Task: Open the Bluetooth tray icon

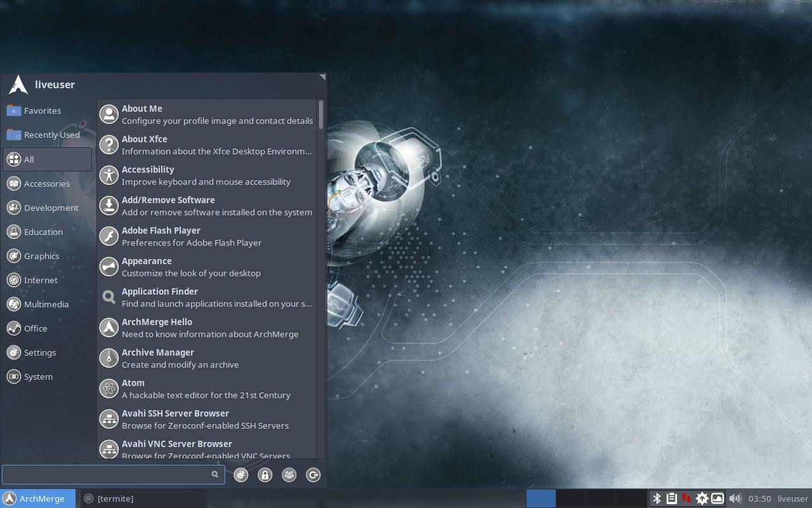Action: click(x=657, y=498)
